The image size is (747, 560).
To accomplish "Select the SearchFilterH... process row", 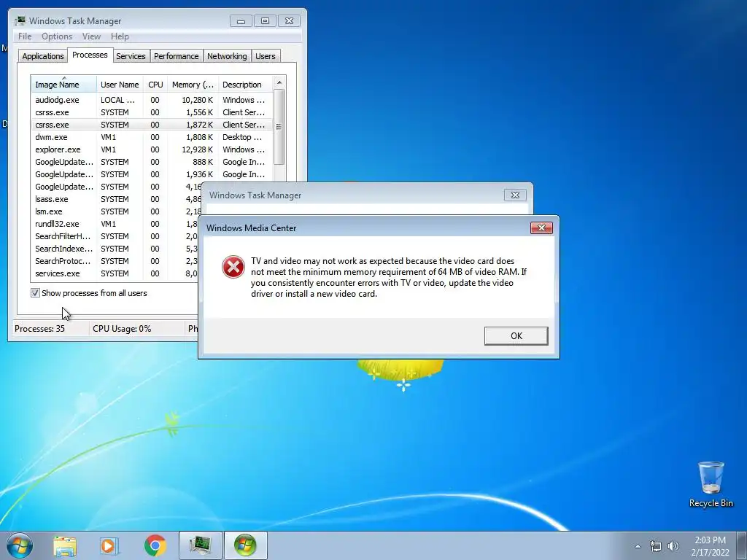I will pos(116,236).
